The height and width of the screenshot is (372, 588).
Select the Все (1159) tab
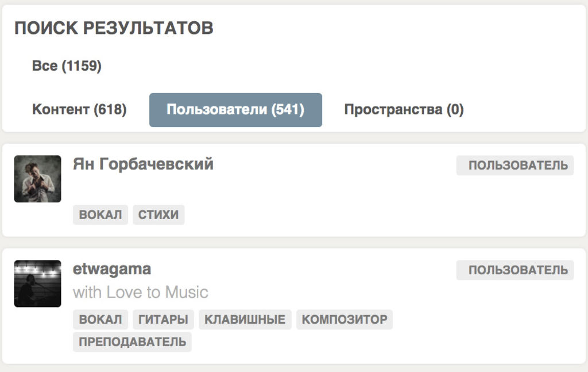pos(67,66)
